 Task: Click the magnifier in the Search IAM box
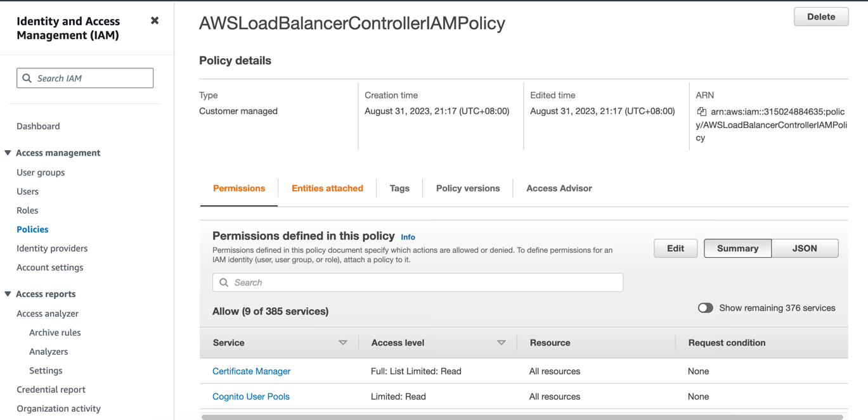tap(27, 77)
